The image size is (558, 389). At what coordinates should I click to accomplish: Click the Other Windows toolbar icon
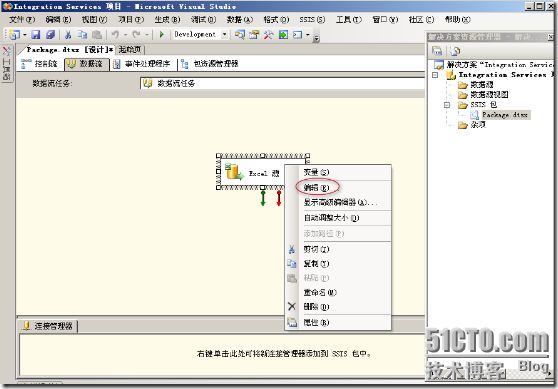pos(298,35)
